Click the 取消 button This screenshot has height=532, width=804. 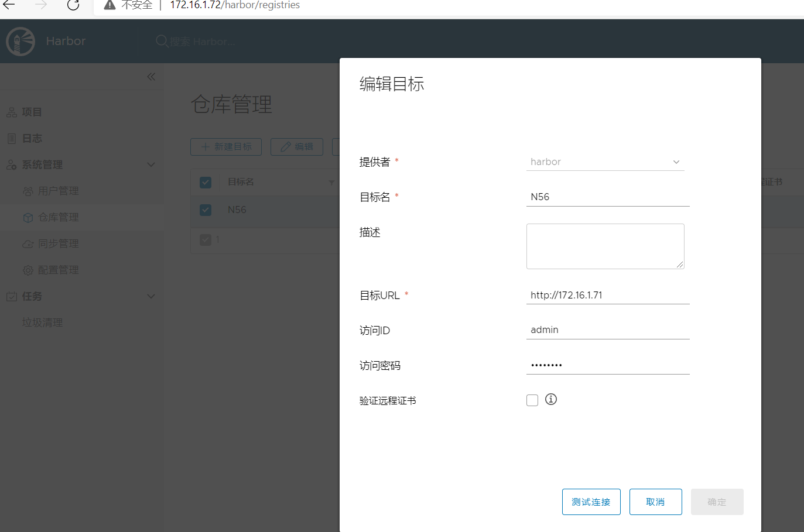coord(656,502)
